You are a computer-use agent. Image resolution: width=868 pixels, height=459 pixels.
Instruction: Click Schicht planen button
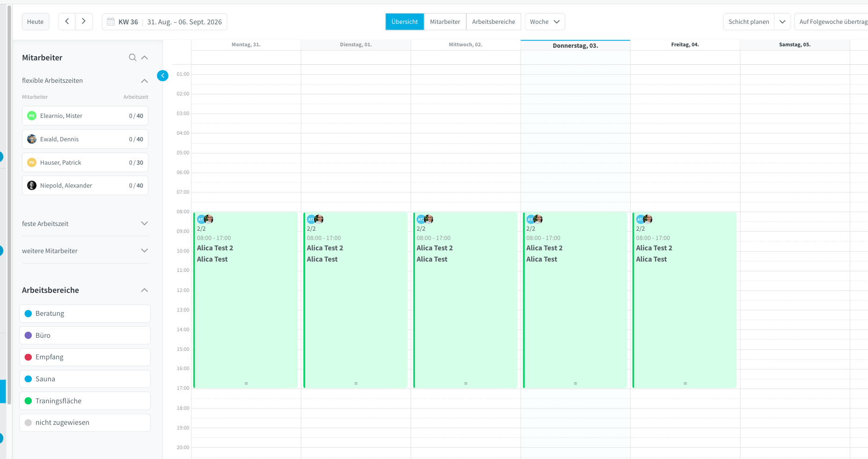[749, 22]
